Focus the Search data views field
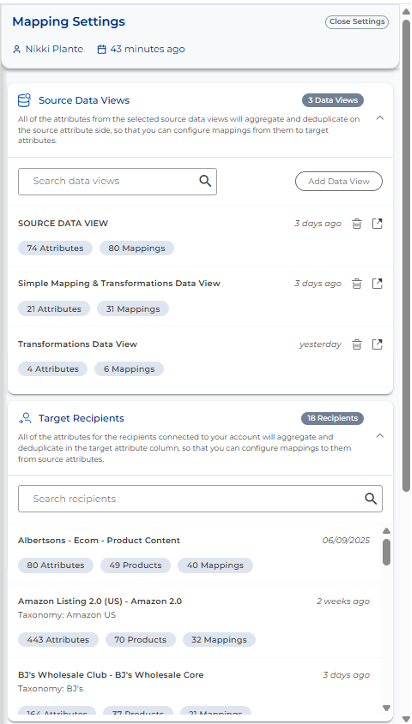Screen dimensions: 412x724 (117, 181)
